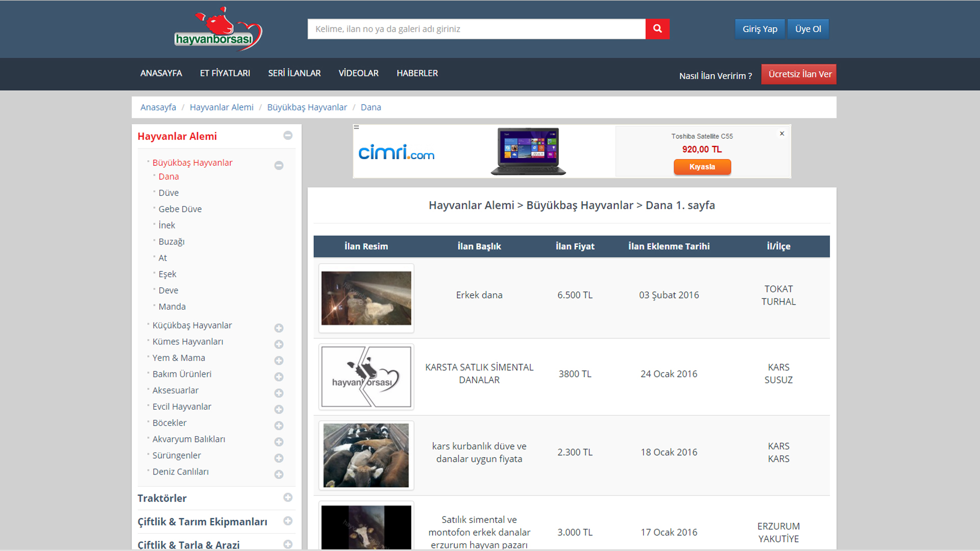The height and width of the screenshot is (551, 980).
Task: Focus the keyword search input field
Action: click(476, 29)
